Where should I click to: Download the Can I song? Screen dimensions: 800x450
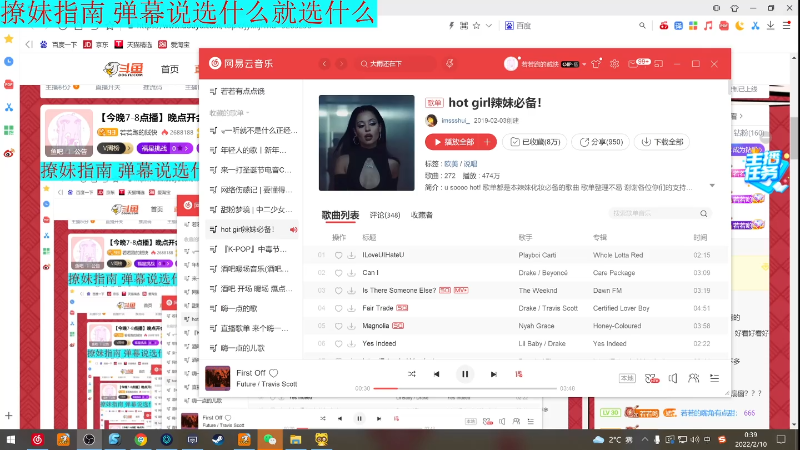[351, 273]
